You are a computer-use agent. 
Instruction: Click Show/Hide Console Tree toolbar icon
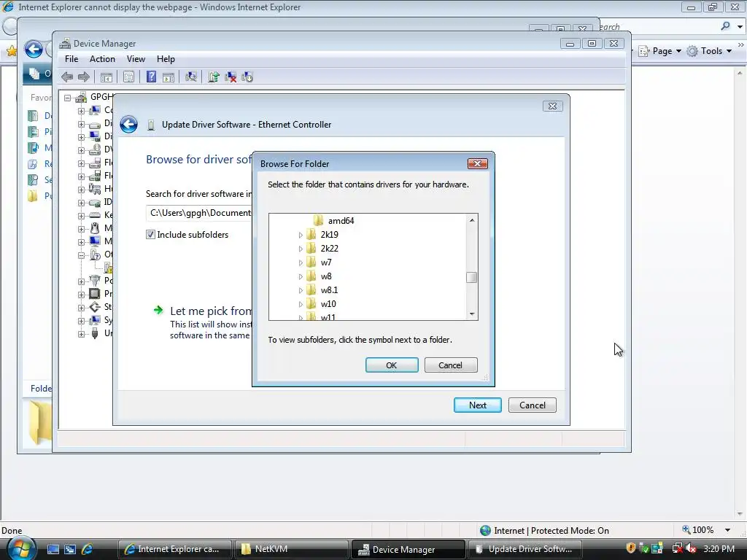[107, 77]
